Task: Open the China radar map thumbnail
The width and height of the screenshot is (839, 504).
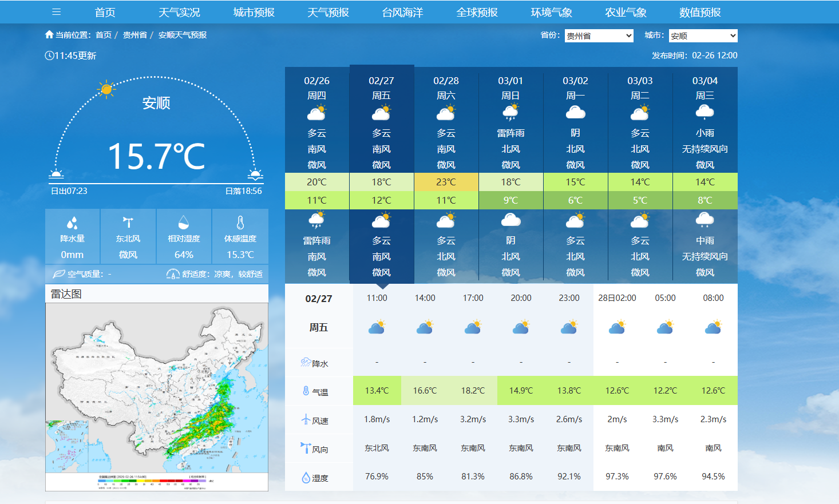Action: (x=156, y=388)
